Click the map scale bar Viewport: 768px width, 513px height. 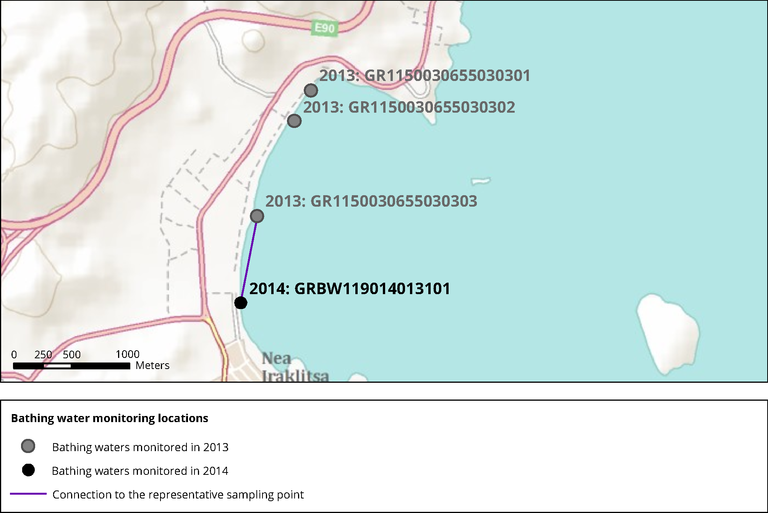70,366
